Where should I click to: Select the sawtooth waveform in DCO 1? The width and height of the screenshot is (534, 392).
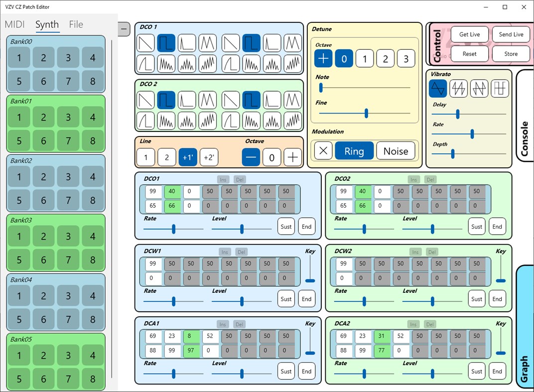pos(145,43)
